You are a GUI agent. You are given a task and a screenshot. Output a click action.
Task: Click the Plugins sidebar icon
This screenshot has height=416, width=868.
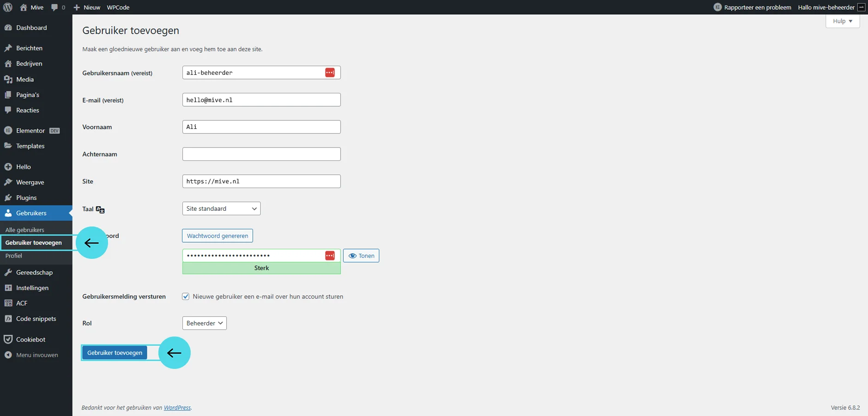coord(8,197)
